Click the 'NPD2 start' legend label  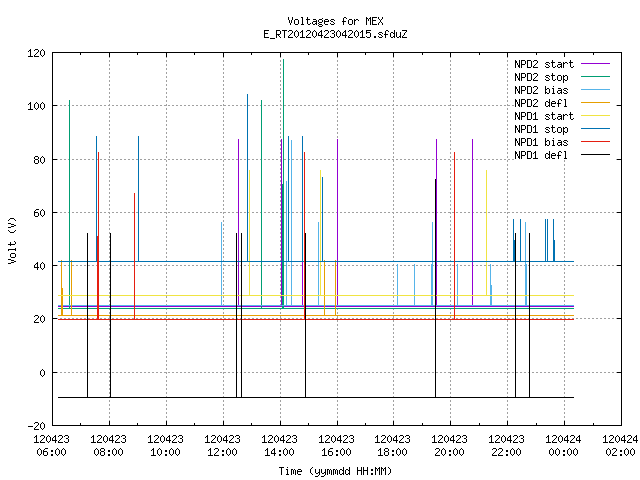(x=544, y=64)
